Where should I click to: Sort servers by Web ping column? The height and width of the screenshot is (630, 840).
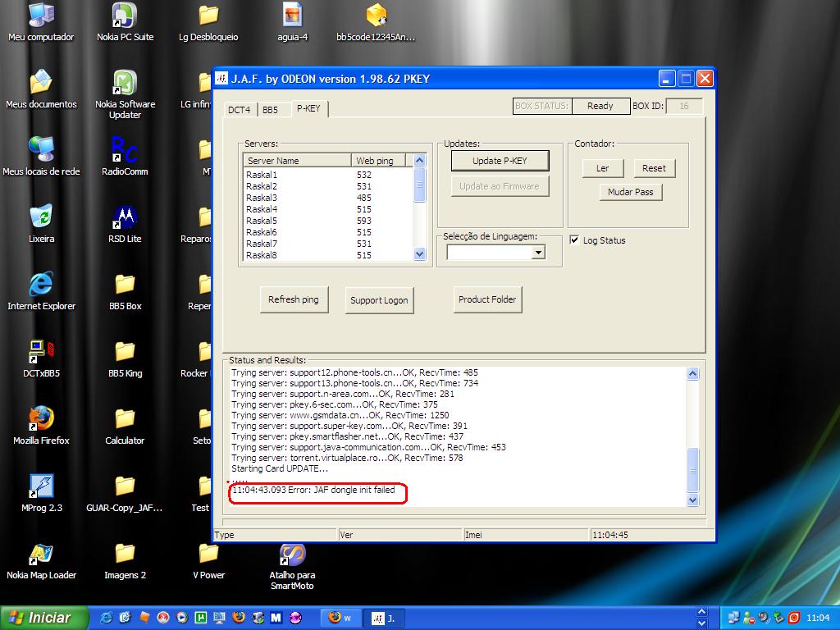coord(378,160)
